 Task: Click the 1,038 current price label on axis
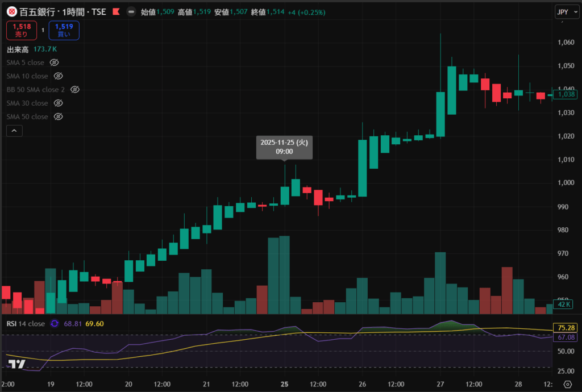coord(566,95)
